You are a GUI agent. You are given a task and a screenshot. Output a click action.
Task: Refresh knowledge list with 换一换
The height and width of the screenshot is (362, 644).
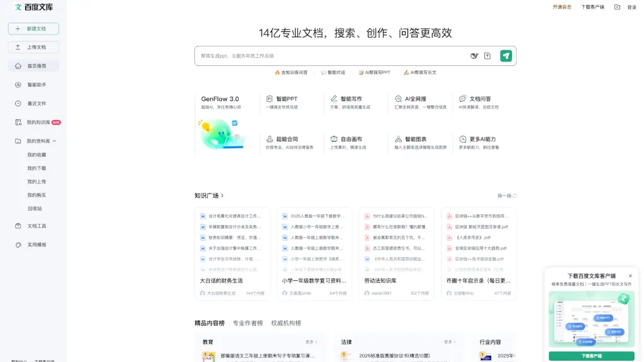pyautogui.click(x=507, y=195)
